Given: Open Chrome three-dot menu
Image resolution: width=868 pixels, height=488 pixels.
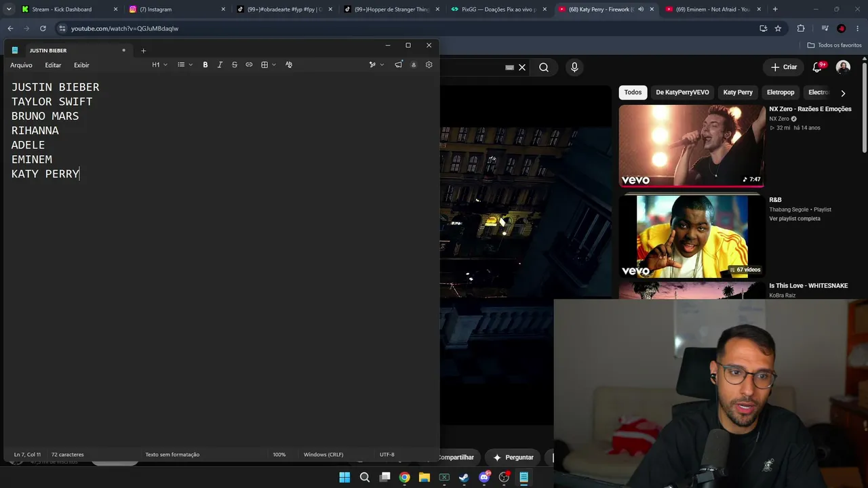Looking at the screenshot, I should [858, 28].
